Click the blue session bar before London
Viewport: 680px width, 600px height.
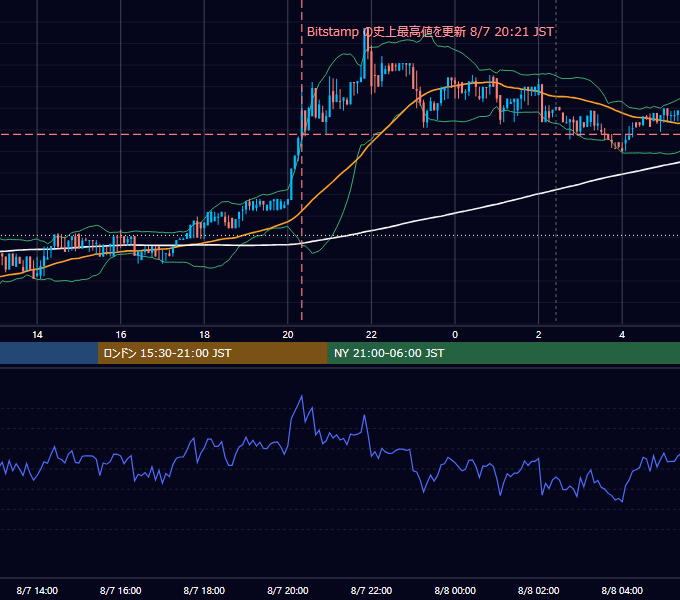[x=49, y=353]
